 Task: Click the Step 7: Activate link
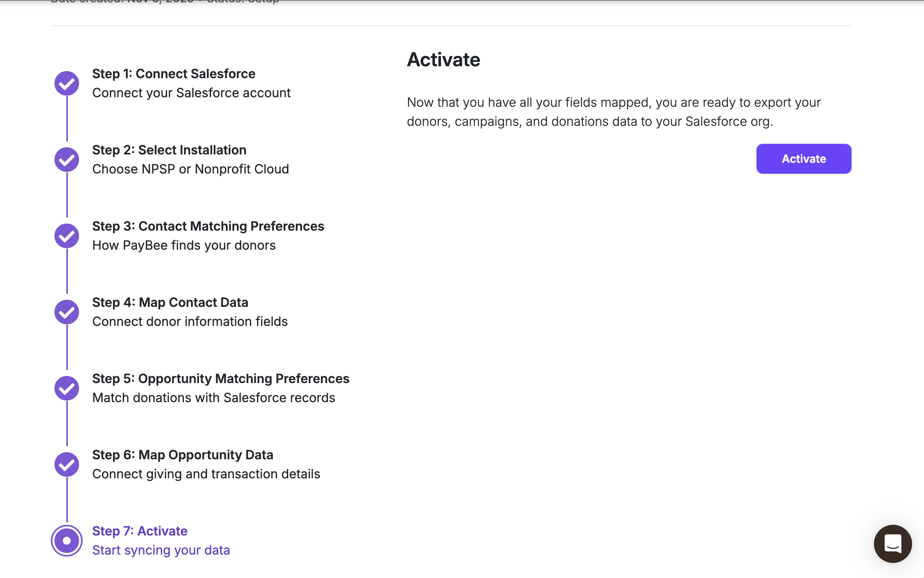click(140, 531)
